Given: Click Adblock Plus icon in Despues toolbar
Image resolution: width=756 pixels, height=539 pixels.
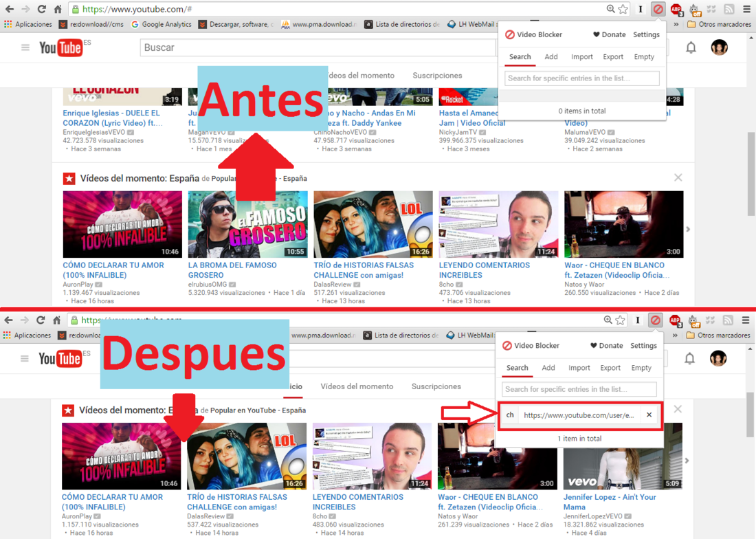Looking at the screenshot, I should [x=675, y=320].
